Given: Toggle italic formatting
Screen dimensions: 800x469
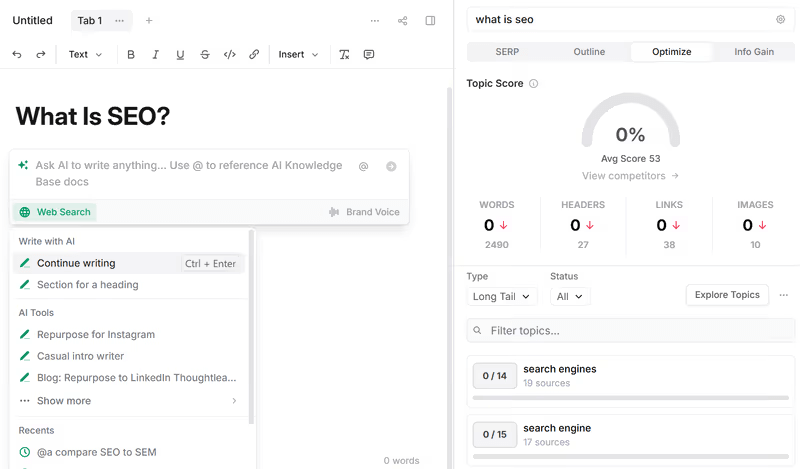Looking at the screenshot, I should (x=155, y=55).
